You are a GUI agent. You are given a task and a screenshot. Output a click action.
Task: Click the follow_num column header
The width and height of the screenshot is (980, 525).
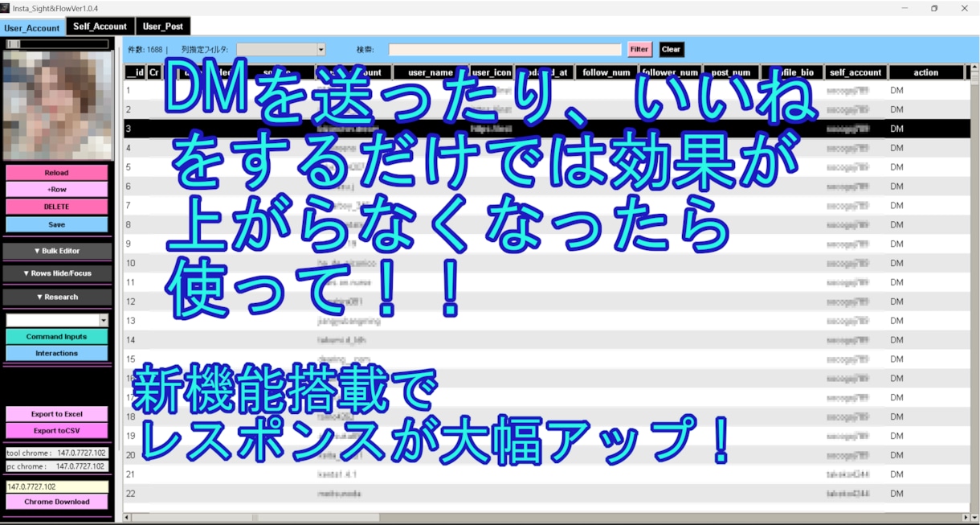coord(606,72)
